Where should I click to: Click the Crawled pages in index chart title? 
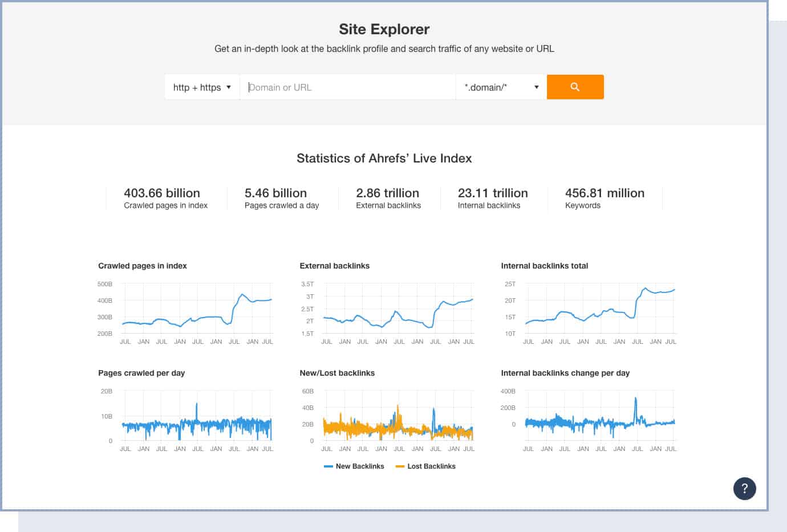pos(143,266)
